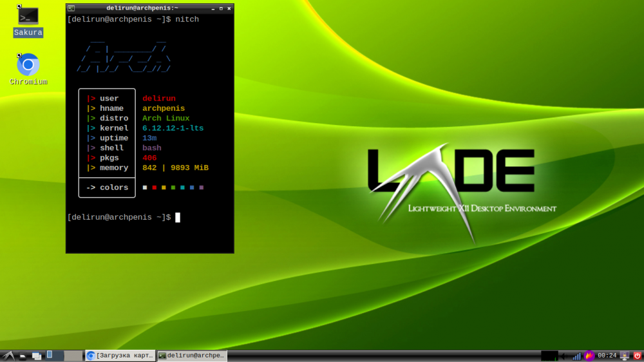The width and height of the screenshot is (644, 362).
Task: Click the 'colors' label in nitch output
Action: (114, 187)
